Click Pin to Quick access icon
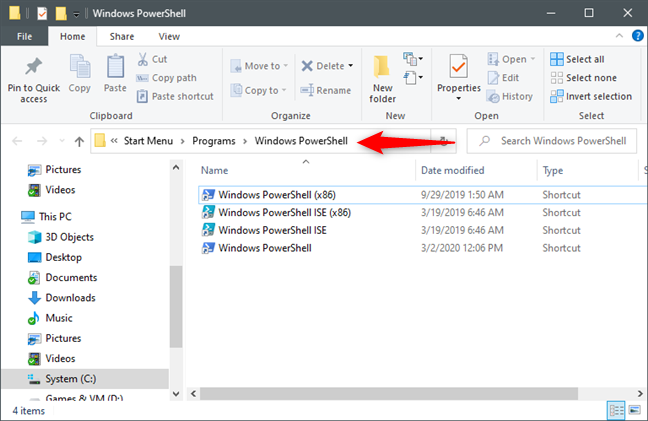The width and height of the screenshot is (648, 421). (33, 67)
